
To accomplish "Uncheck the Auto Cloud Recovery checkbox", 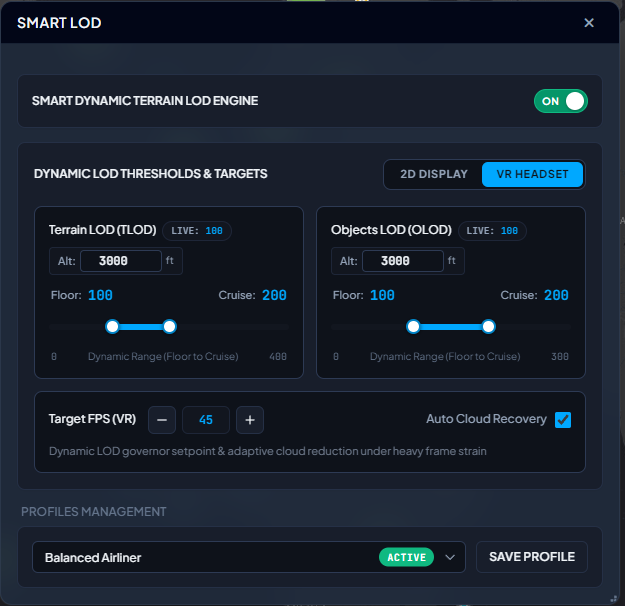I will pyautogui.click(x=563, y=420).
